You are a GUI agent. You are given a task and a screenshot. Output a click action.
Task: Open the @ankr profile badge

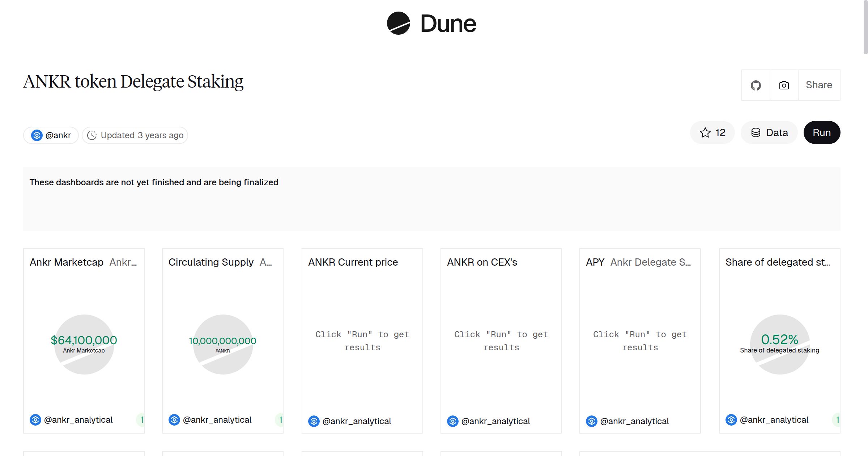pos(51,135)
